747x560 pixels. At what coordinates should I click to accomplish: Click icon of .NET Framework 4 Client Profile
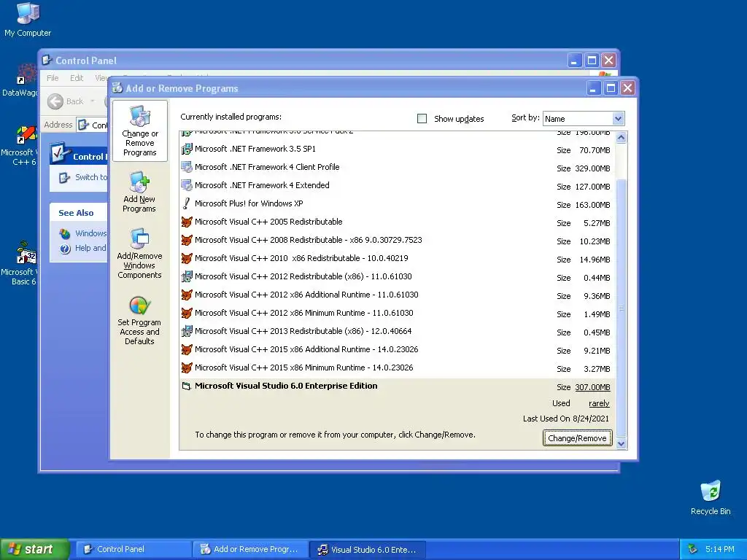point(187,167)
